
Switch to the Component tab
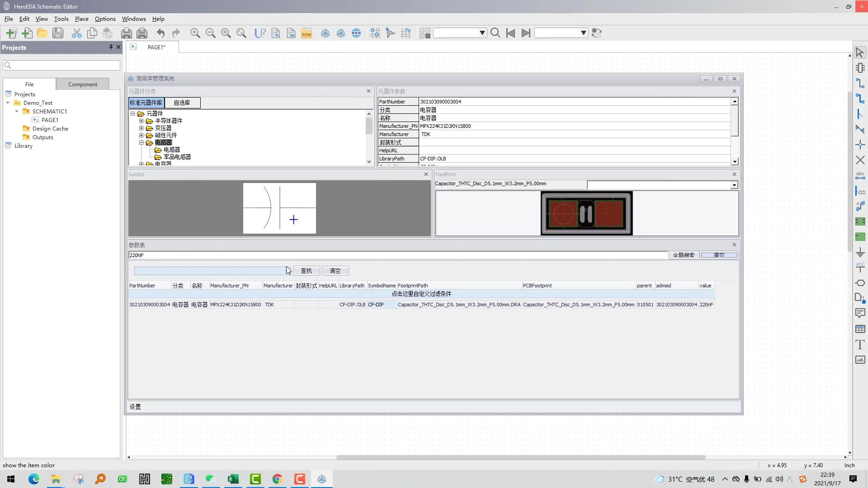point(82,84)
